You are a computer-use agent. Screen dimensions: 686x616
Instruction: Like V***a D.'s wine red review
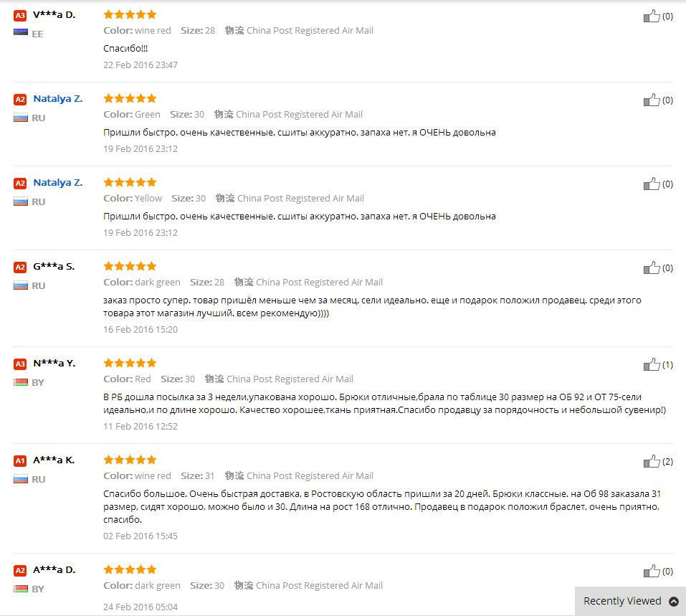(652, 16)
